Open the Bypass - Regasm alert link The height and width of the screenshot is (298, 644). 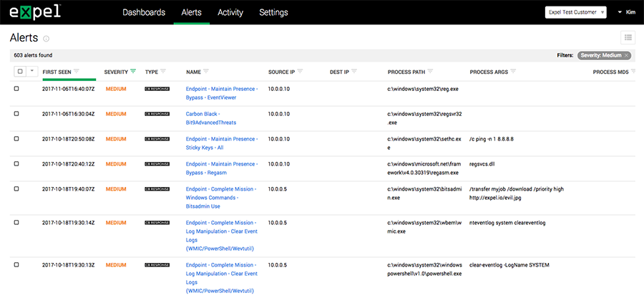click(x=222, y=168)
